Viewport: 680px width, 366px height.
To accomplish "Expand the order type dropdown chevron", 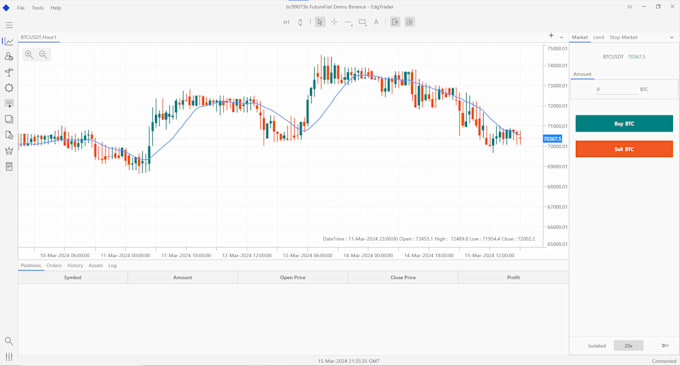I will pyautogui.click(x=672, y=38).
